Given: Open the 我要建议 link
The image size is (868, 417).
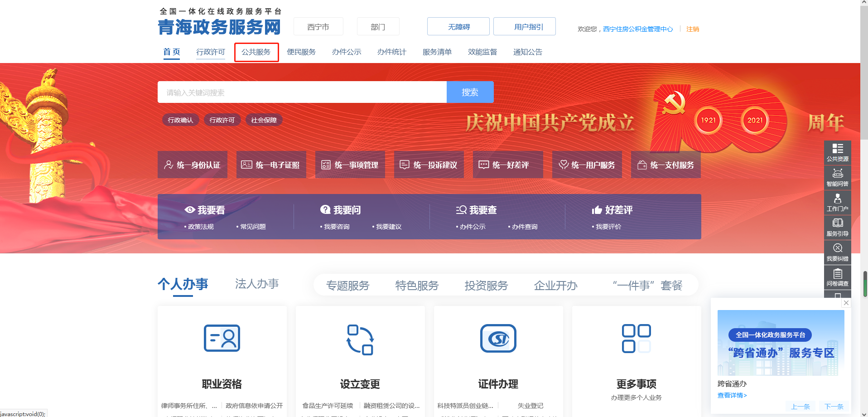Looking at the screenshot, I should [x=389, y=227].
